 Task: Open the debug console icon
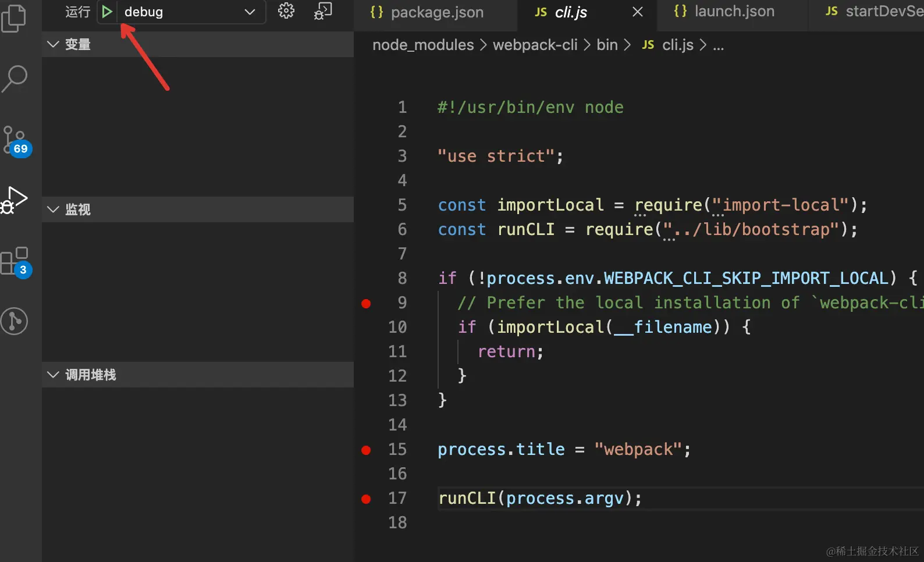(323, 11)
